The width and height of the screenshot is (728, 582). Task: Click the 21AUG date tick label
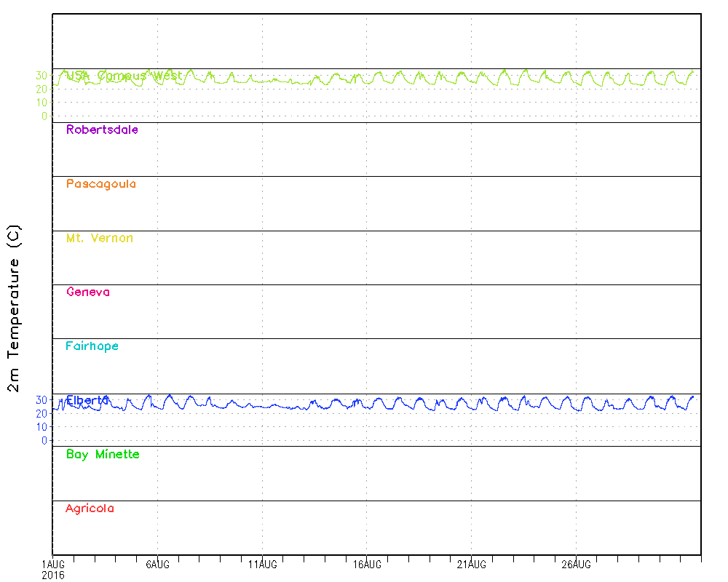point(472,564)
